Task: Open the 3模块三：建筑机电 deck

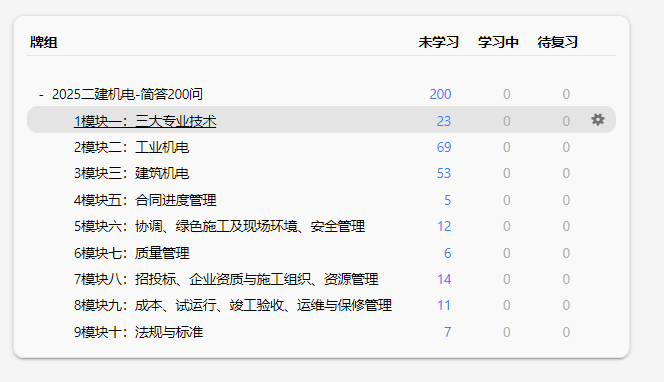Action: [132, 174]
